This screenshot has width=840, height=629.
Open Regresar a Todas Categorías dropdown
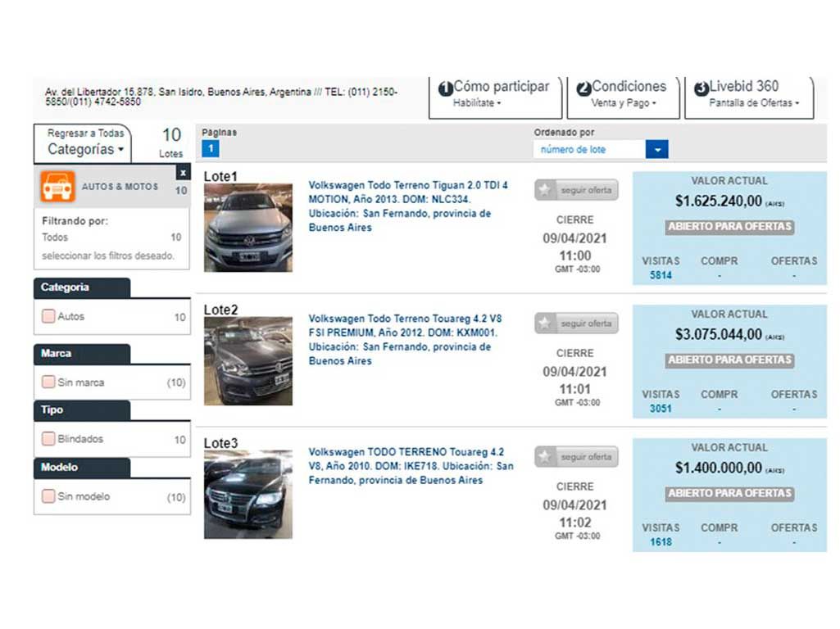tap(83, 143)
